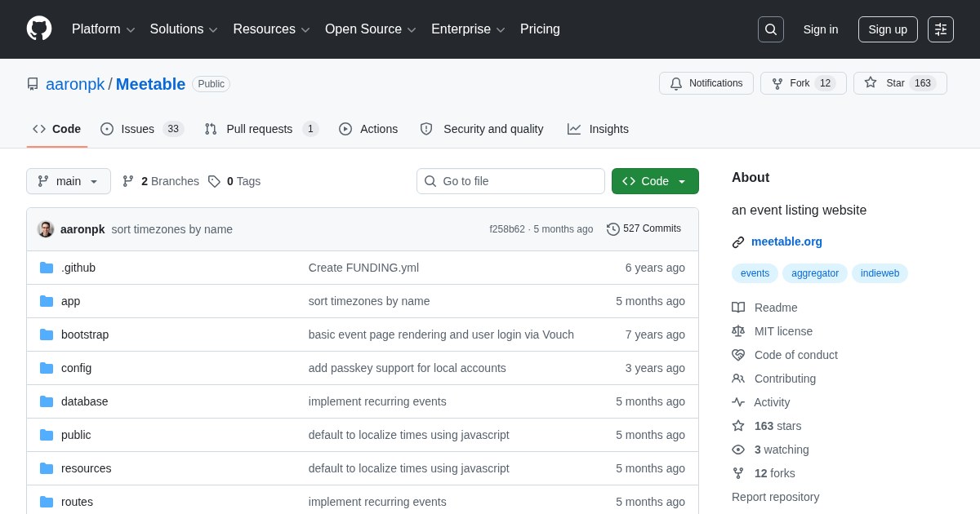Open the aaronpk owner link
This screenshot has width=980, height=514.
tap(75, 84)
